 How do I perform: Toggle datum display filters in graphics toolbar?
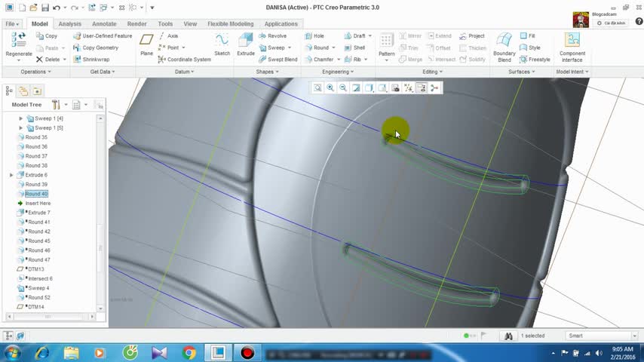[409, 88]
